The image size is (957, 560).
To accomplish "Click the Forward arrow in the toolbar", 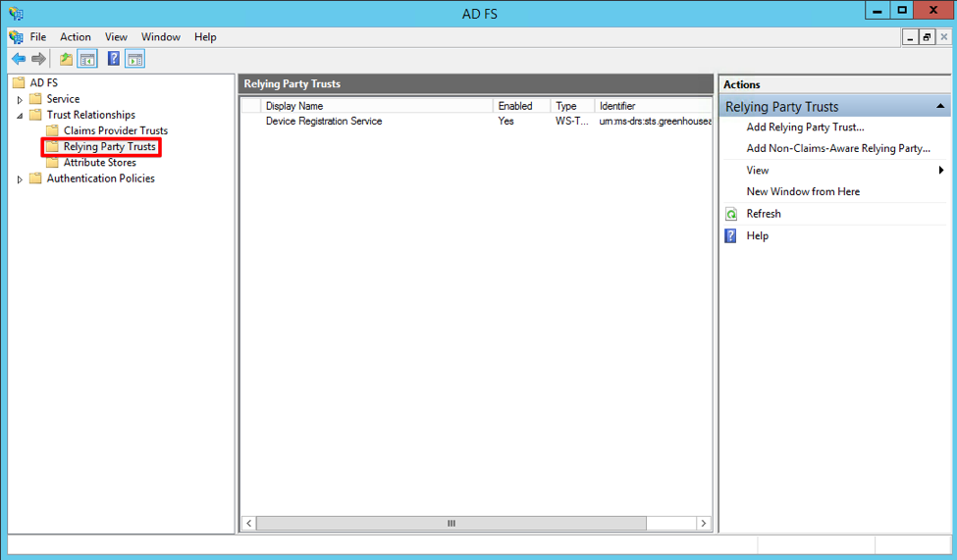I will point(38,60).
